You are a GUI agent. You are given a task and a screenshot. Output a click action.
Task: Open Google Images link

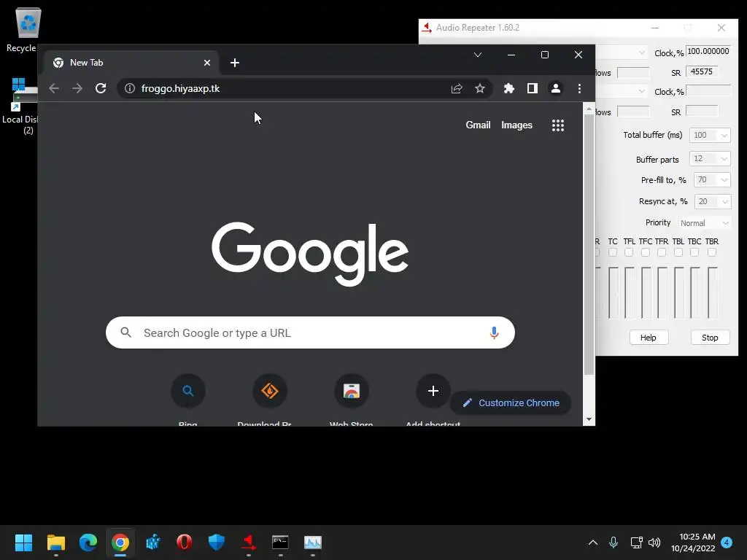pyautogui.click(x=516, y=125)
